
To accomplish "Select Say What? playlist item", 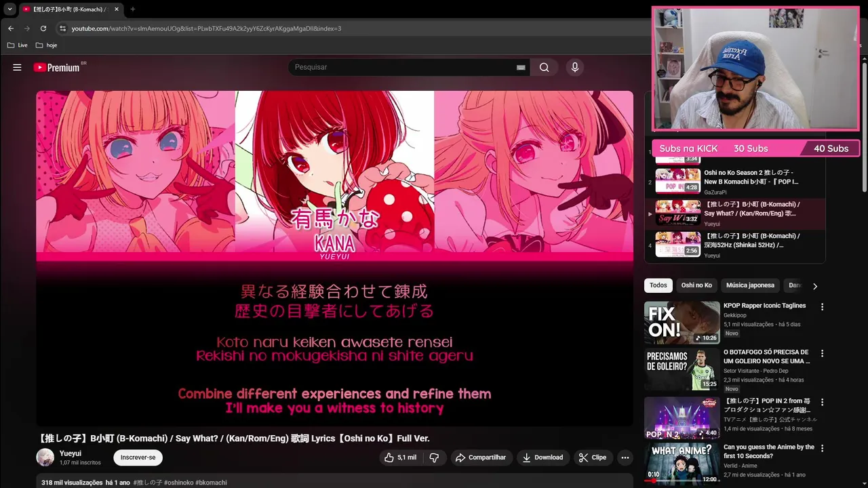I will [x=735, y=213].
